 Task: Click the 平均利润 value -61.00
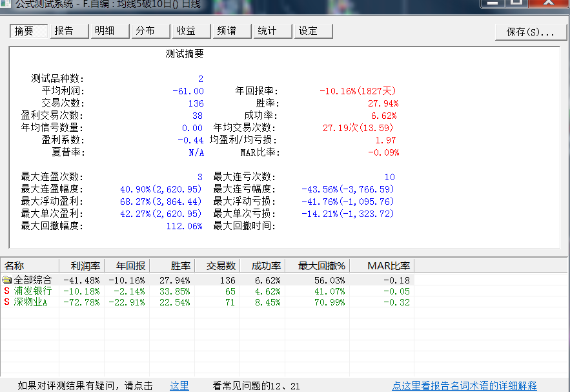[x=188, y=91]
